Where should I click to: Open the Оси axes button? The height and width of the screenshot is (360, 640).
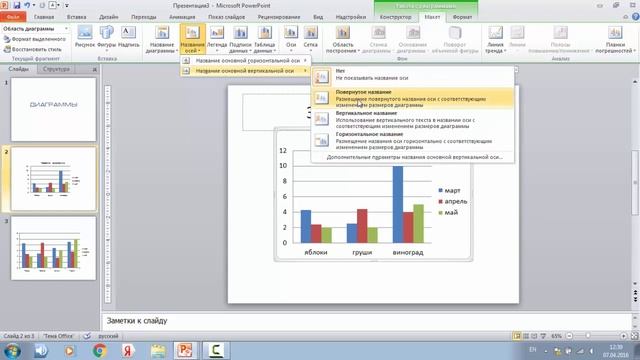(x=291, y=39)
